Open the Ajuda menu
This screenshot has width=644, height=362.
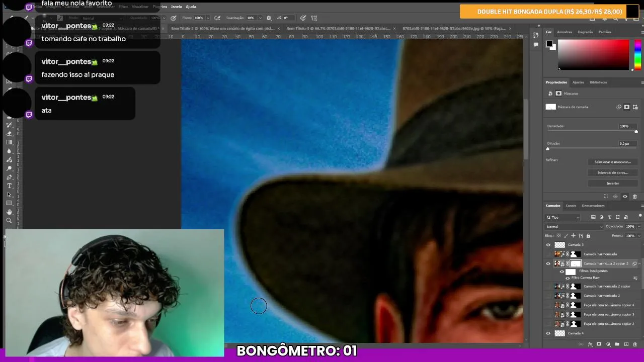coord(191,7)
